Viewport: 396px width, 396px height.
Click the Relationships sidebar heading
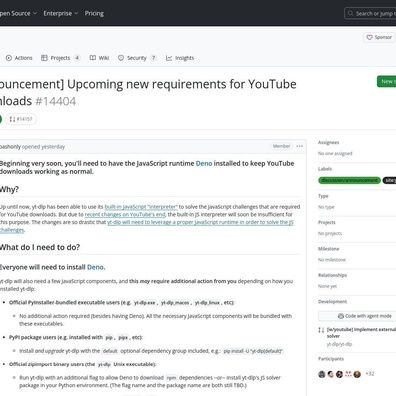[x=332, y=275]
